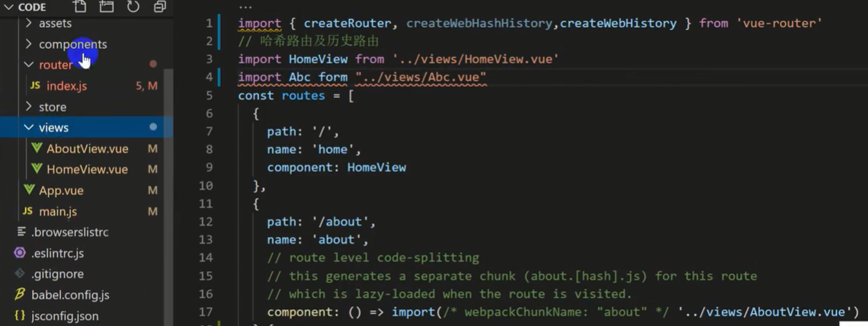
Task: Click 'HomeView' component value on line 9
Action: pos(376,167)
